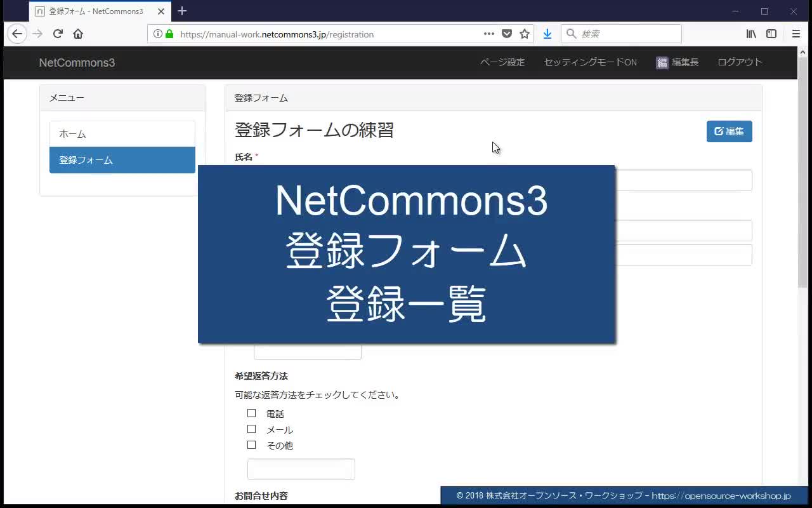The height and width of the screenshot is (508, 812).
Task: Click the blue 編集 button
Action: [729, 131]
